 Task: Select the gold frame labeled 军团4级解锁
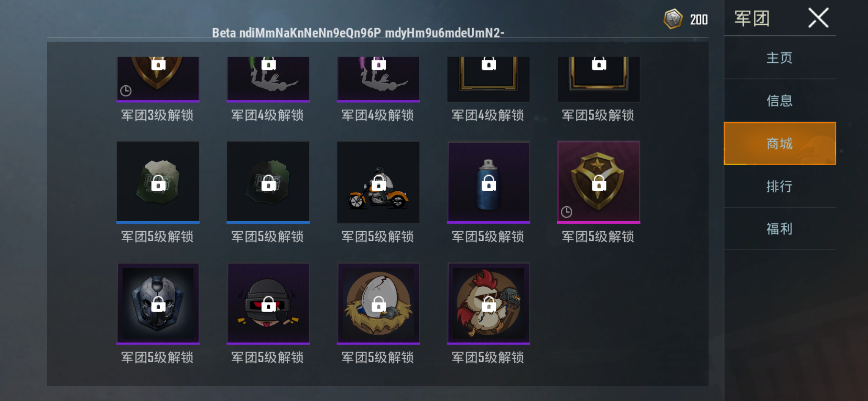(489, 79)
